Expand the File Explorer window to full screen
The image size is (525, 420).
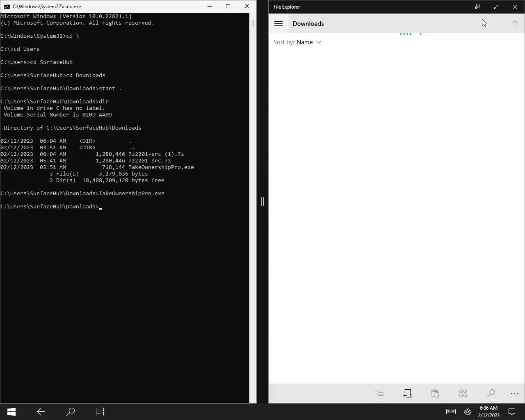click(x=496, y=7)
